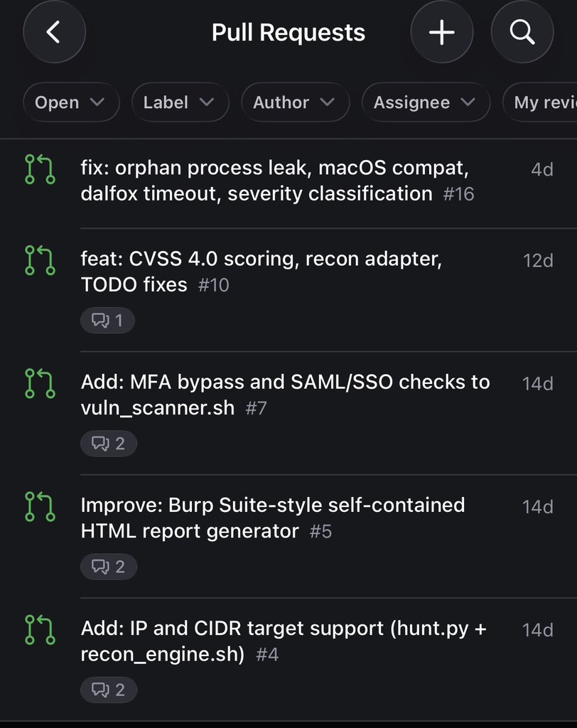Tap 14d age on MFA bypass PR
The image size is (577, 728).
pyautogui.click(x=538, y=383)
